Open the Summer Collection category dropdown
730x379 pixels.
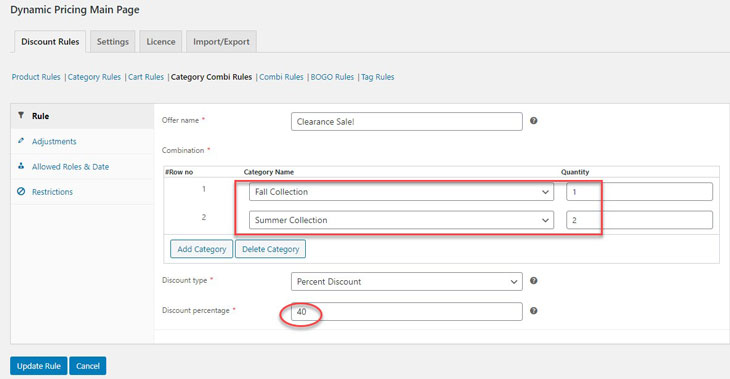pos(401,220)
